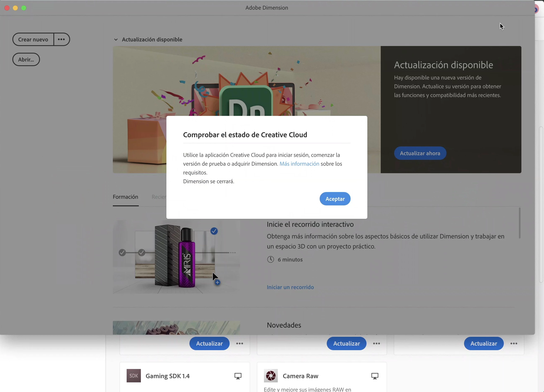This screenshot has width=544, height=392.
Task: Click the Abrir... button
Action: [26, 59]
